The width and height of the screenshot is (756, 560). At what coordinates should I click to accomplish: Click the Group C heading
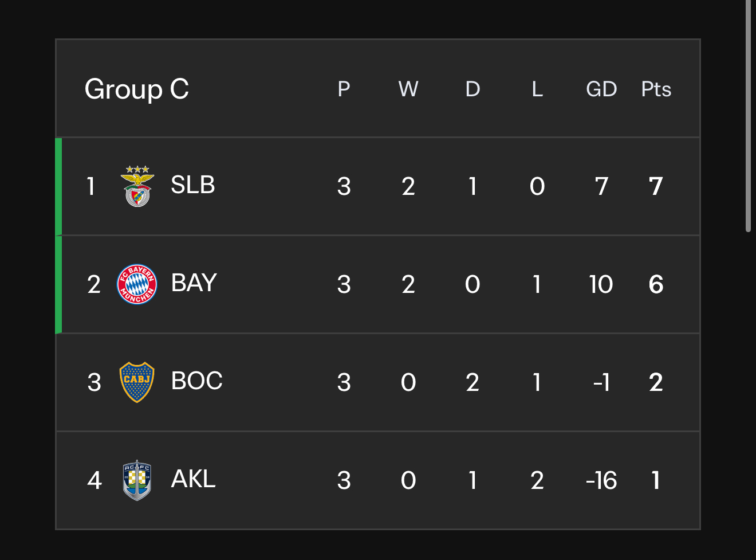coord(137,89)
